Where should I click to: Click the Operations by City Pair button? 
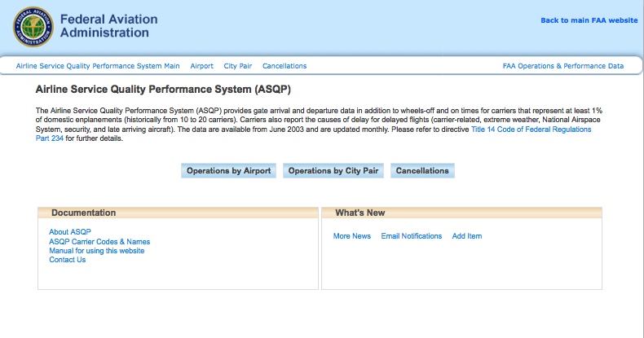click(x=333, y=171)
